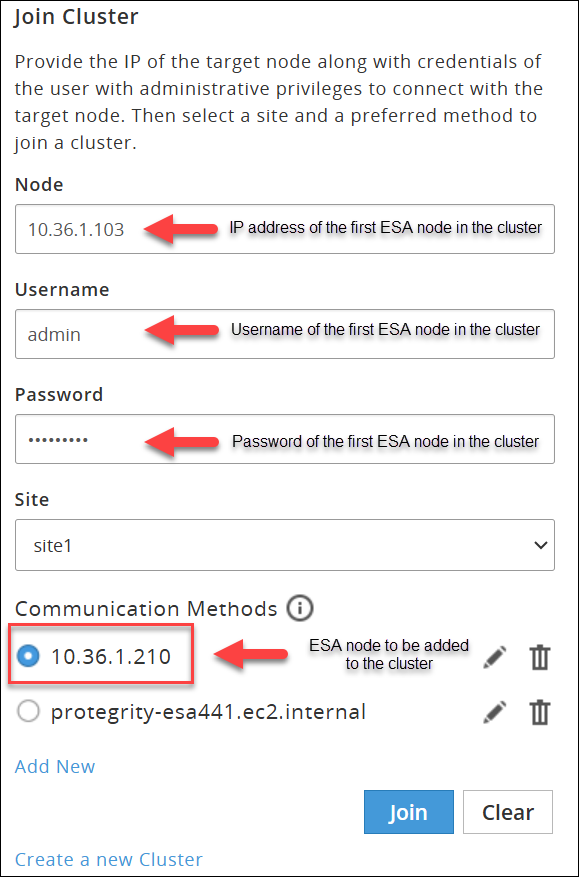Viewport: 579px width, 877px height.
Task: Click the Clear button
Action: [508, 812]
